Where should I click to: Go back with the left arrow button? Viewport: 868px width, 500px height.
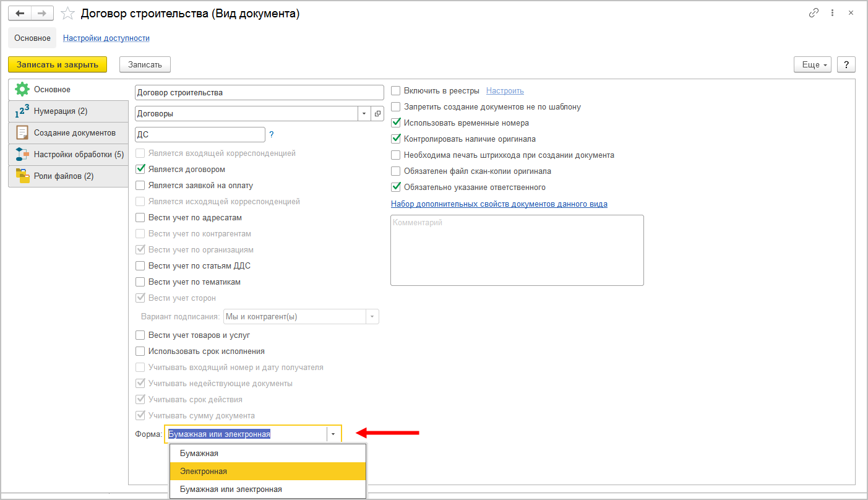(20, 13)
